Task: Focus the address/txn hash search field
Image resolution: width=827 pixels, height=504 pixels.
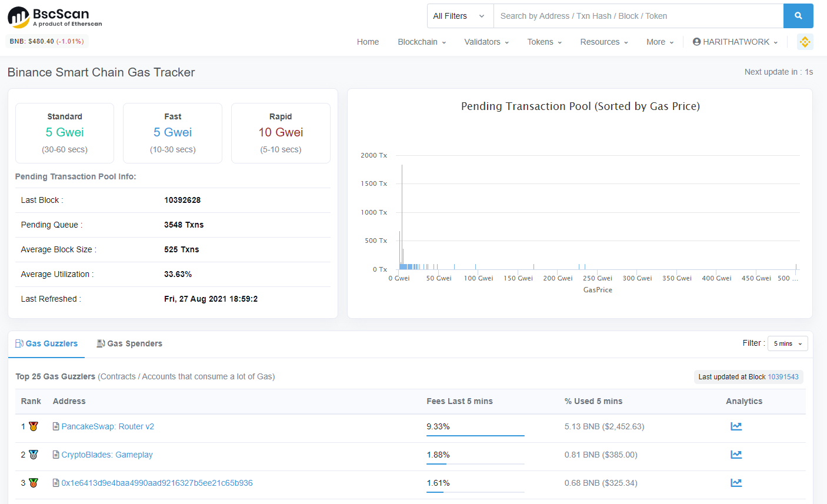Action: (x=638, y=16)
